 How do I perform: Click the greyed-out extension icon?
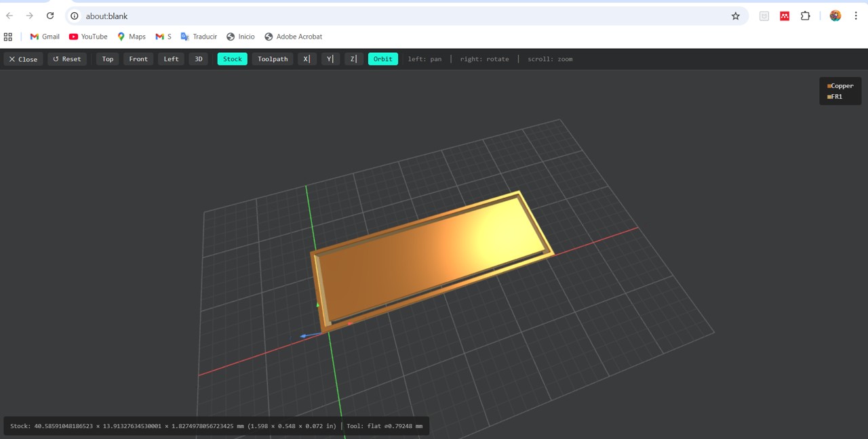point(764,16)
